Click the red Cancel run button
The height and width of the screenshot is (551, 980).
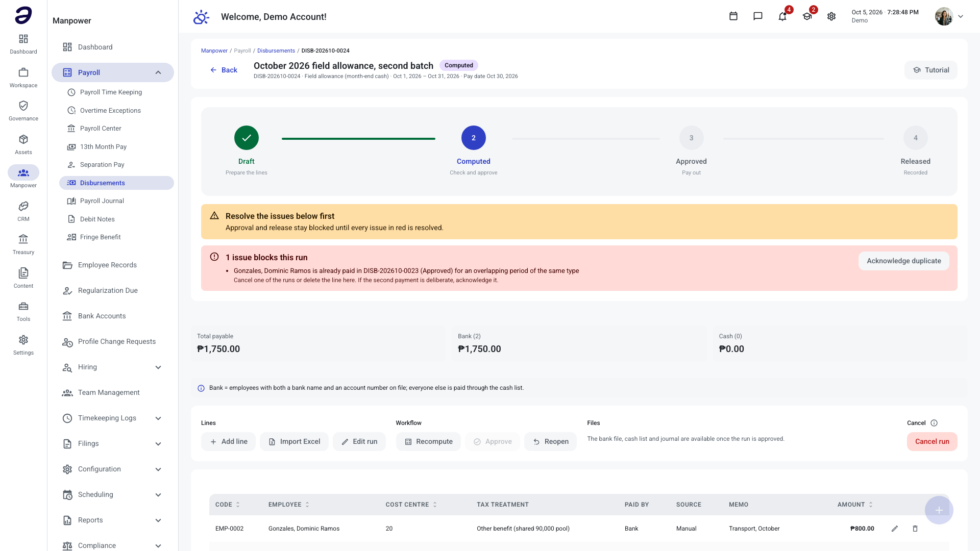(x=932, y=442)
